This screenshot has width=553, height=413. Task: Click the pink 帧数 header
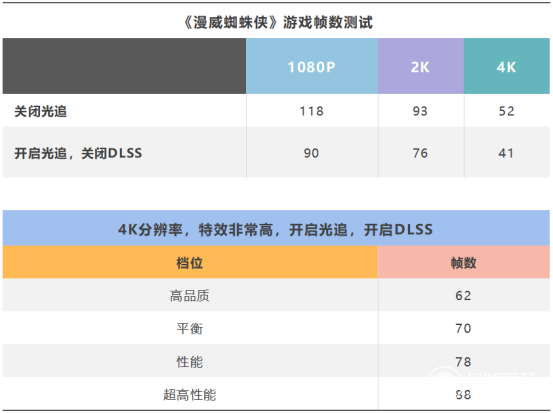(464, 262)
